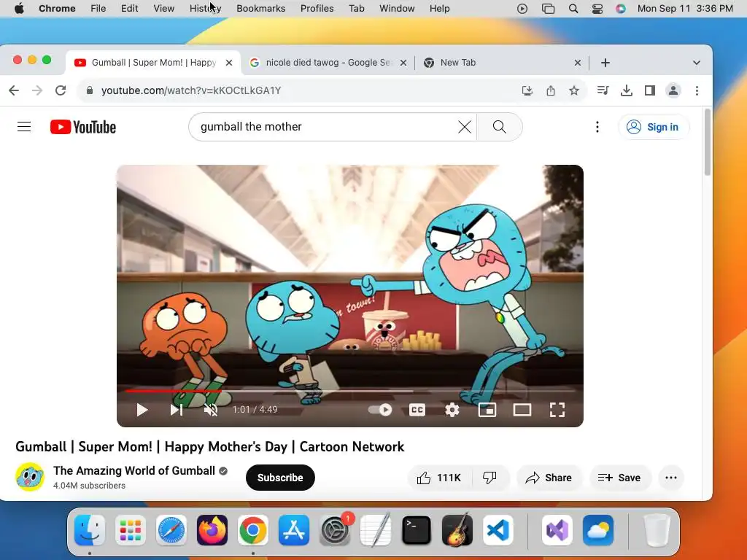Open the Bookmarks menu
Screen dimensions: 747x560
tap(260, 9)
